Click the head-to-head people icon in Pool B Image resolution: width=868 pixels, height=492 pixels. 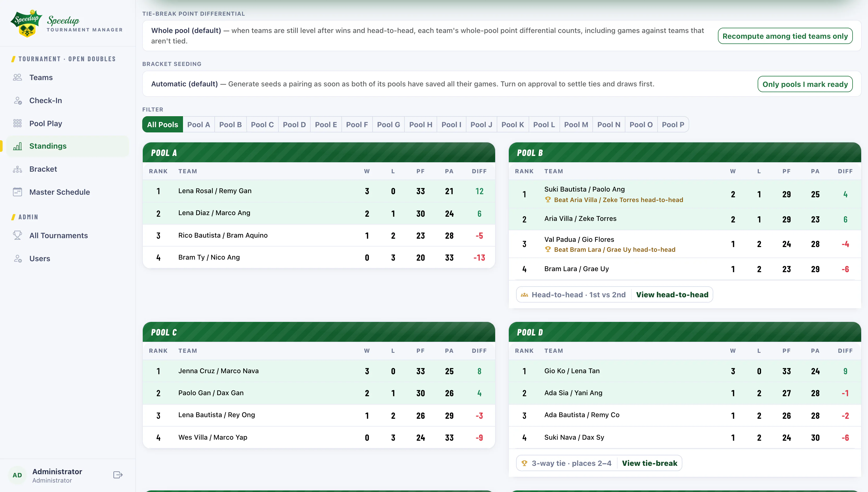(x=524, y=295)
